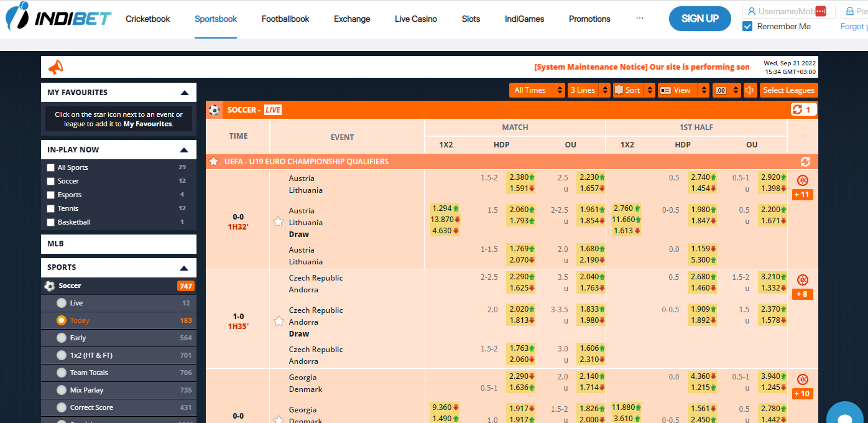The height and width of the screenshot is (423, 868).
Task: Star the UEFA U19 Euro Championship league
Action: pyautogui.click(x=214, y=162)
